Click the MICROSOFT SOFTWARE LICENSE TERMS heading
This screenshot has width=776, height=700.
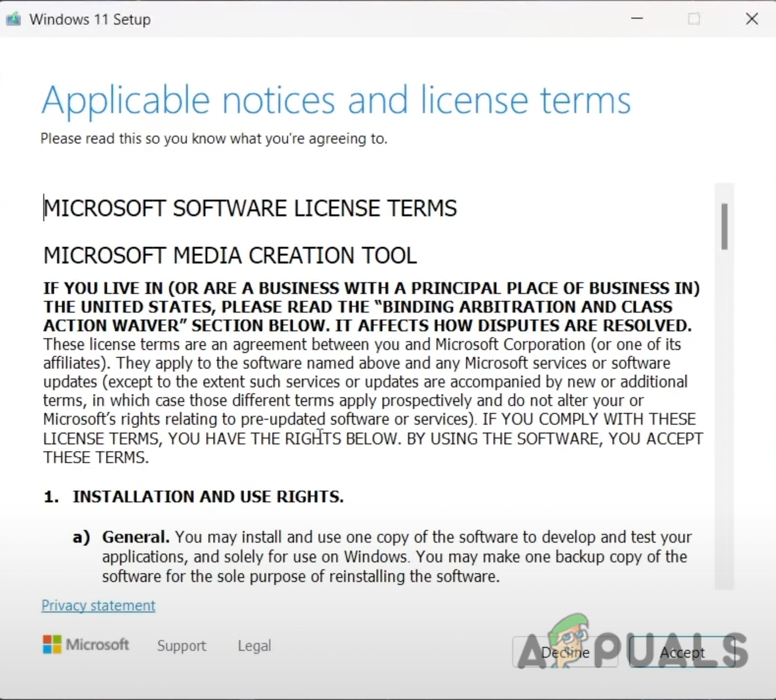[x=250, y=208]
